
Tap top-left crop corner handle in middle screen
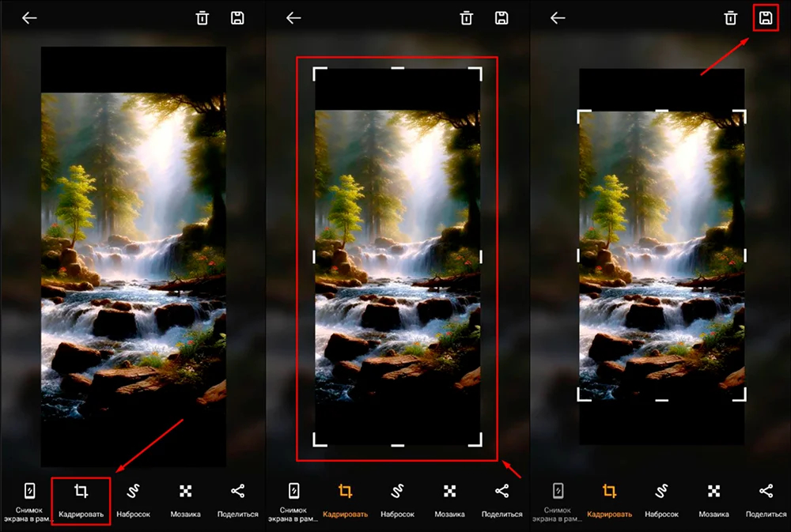pos(320,74)
